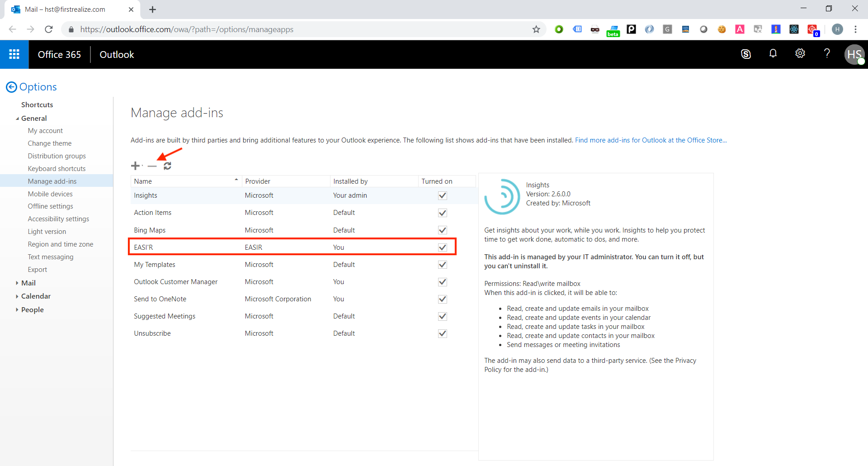The width and height of the screenshot is (868, 466).
Task: Sort the list by Name column
Action: point(186,181)
